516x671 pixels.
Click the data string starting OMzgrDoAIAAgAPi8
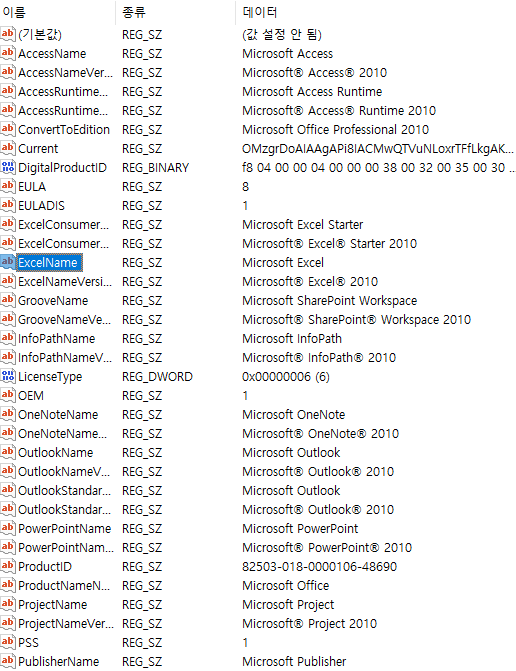378,148
